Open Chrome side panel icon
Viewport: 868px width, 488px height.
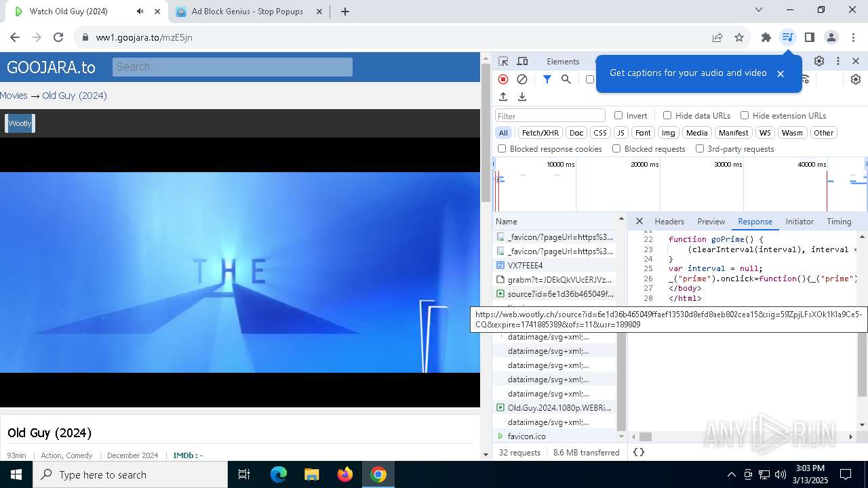[809, 37]
